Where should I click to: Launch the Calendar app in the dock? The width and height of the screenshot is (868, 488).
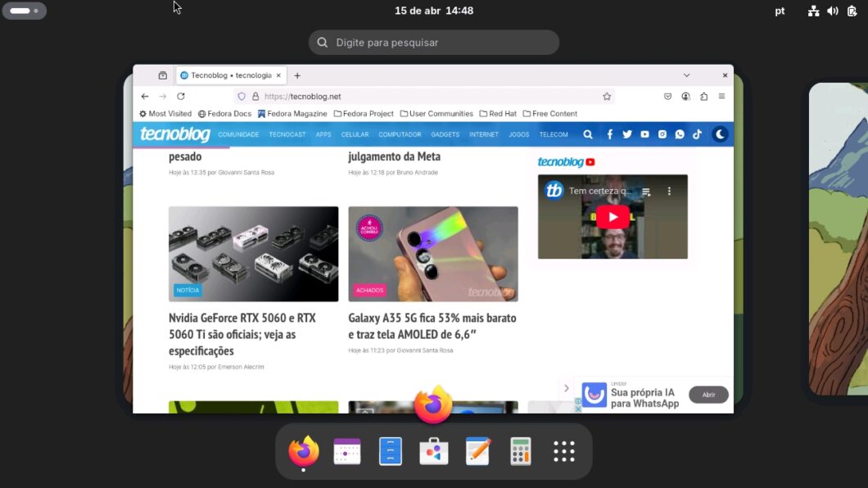click(x=347, y=451)
